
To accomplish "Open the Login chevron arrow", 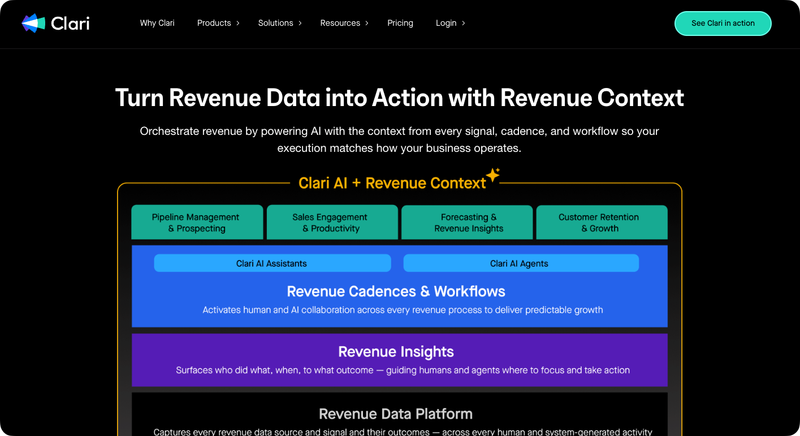I will coord(463,23).
